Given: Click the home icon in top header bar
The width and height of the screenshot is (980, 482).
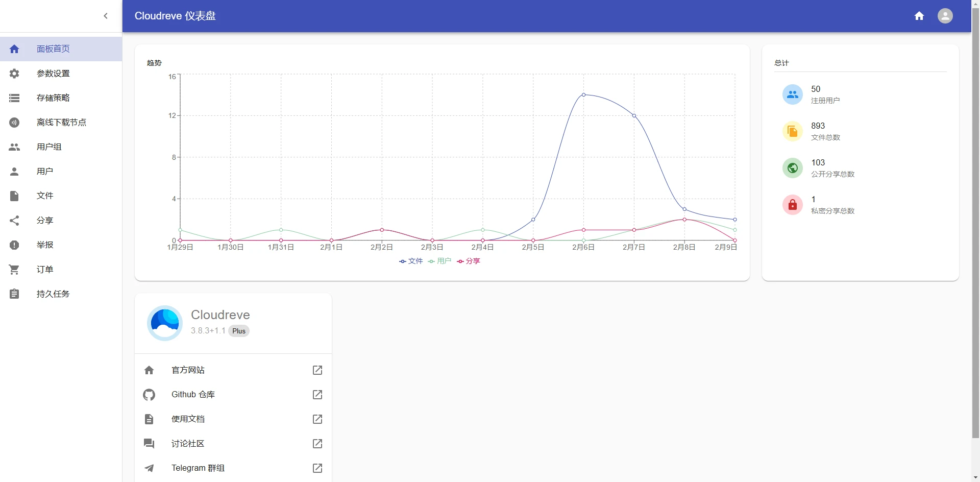Looking at the screenshot, I should pos(919,16).
